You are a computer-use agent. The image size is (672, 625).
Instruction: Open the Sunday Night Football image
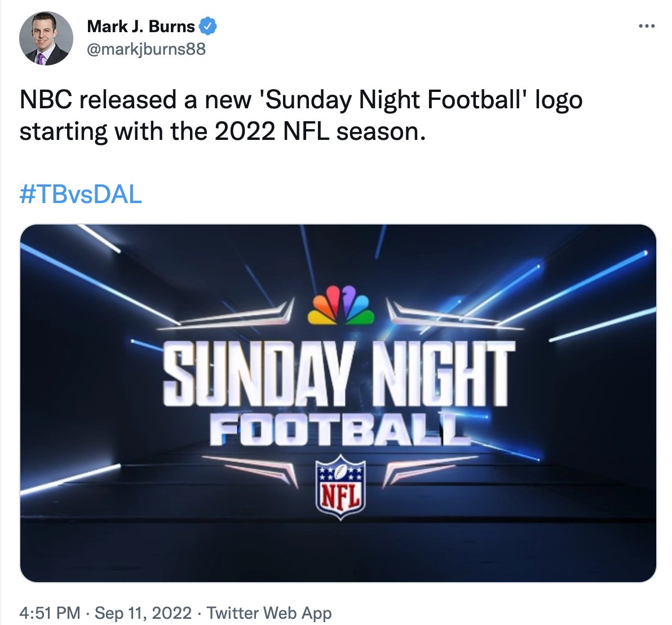(338, 403)
